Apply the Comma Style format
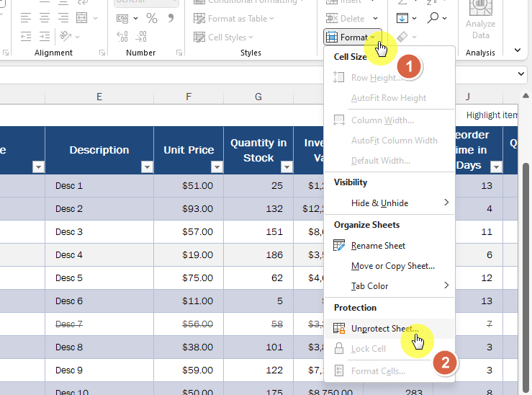The width and height of the screenshot is (532, 395). [x=171, y=18]
